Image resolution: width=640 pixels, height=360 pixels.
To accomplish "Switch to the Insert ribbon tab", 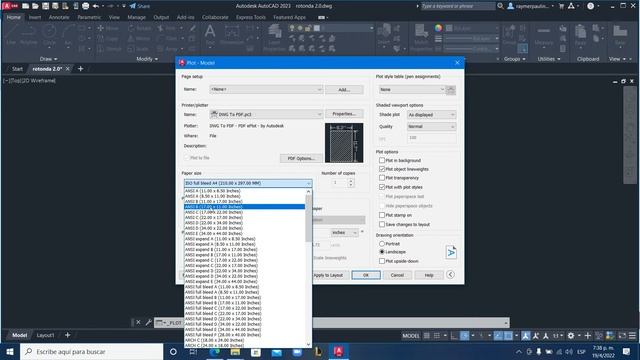I will [x=35, y=18].
